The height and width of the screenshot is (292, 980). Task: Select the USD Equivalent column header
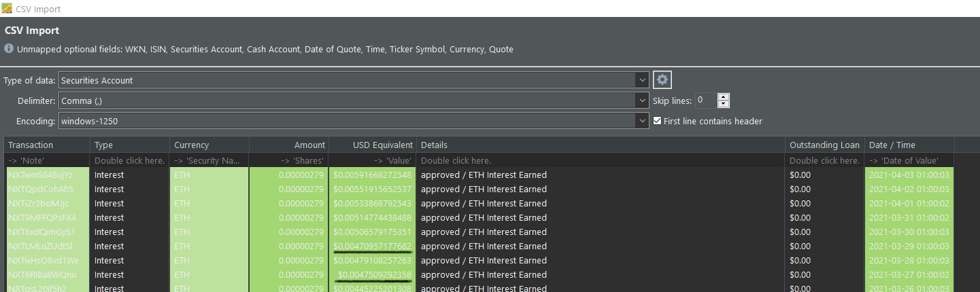pyautogui.click(x=373, y=145)
